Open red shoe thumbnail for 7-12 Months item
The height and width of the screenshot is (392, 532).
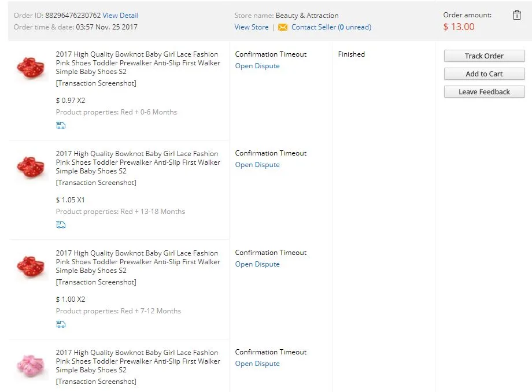point(31,266)
